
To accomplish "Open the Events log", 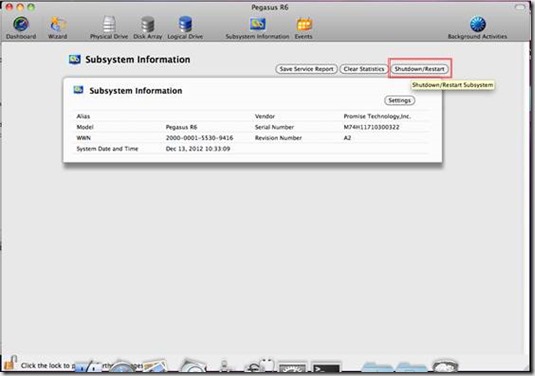I will pos(303,28).
